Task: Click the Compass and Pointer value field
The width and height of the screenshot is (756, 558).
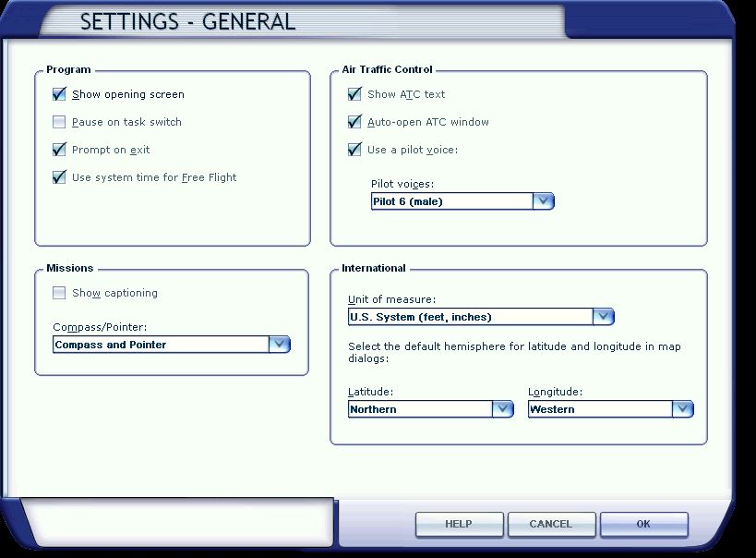Action: pos(161,345)
